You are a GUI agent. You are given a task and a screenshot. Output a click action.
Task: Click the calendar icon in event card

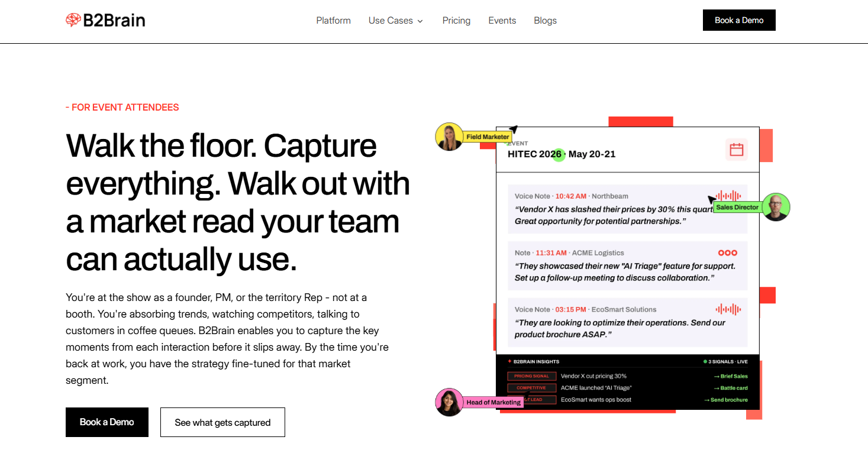[737, 150]
